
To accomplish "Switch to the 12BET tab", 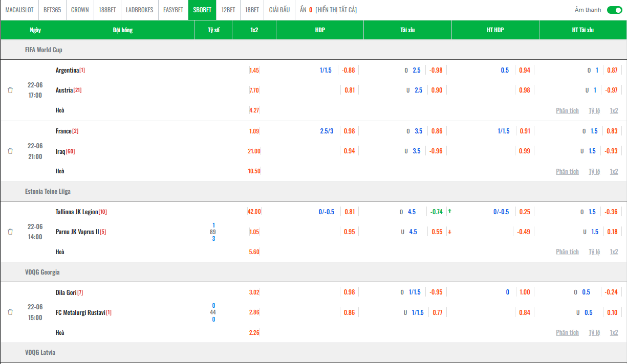I will pos(228,10).
